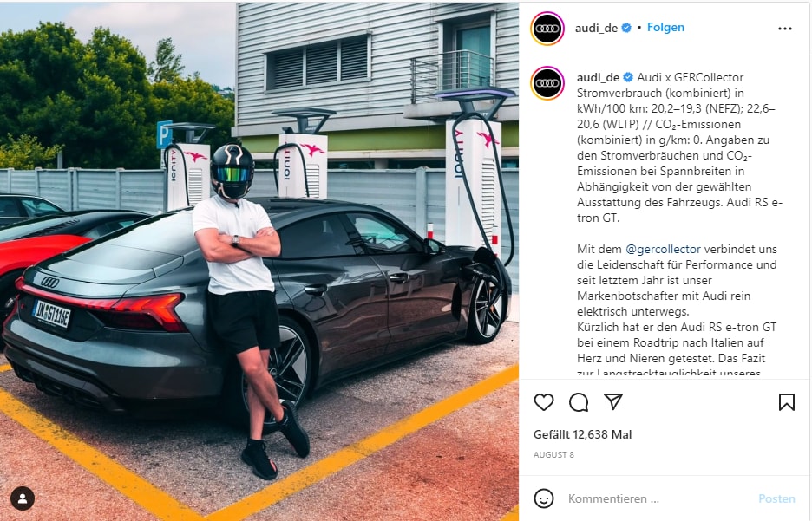Click the audi_de username in caption
812x521 pixels.
tap(598, 78)
